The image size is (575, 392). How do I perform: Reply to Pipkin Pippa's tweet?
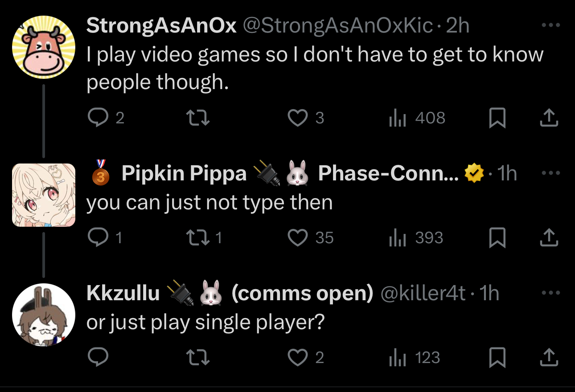(x=96, y=238)
